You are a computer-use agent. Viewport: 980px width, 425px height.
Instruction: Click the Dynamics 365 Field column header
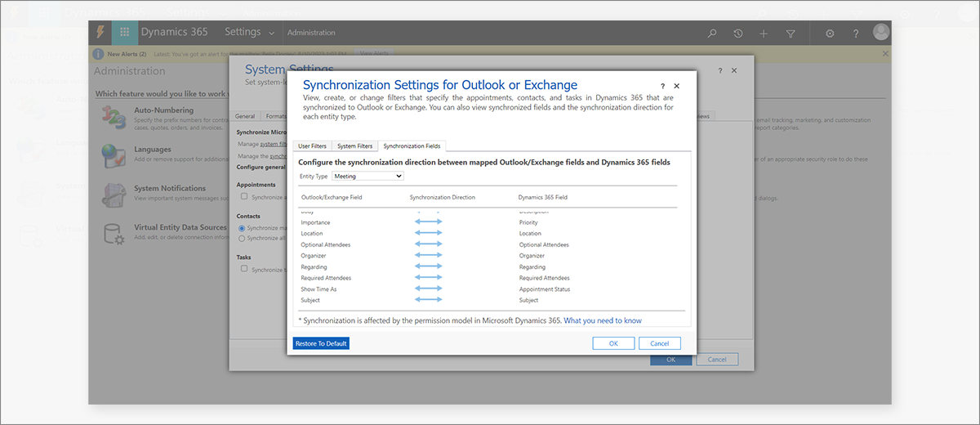[x=543, y=197]
